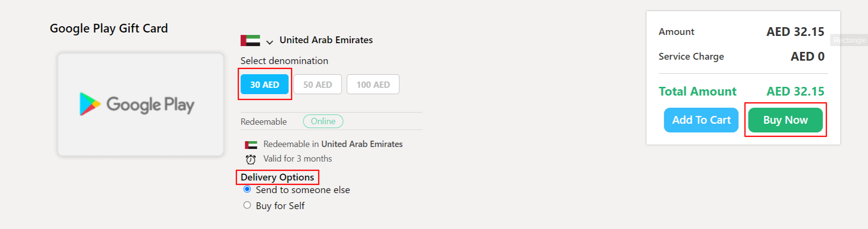Image resolution: width=868 pixels, height=229 pixels.
Task: Click the UAE flag icon beside country name
Action: point(250,40)
